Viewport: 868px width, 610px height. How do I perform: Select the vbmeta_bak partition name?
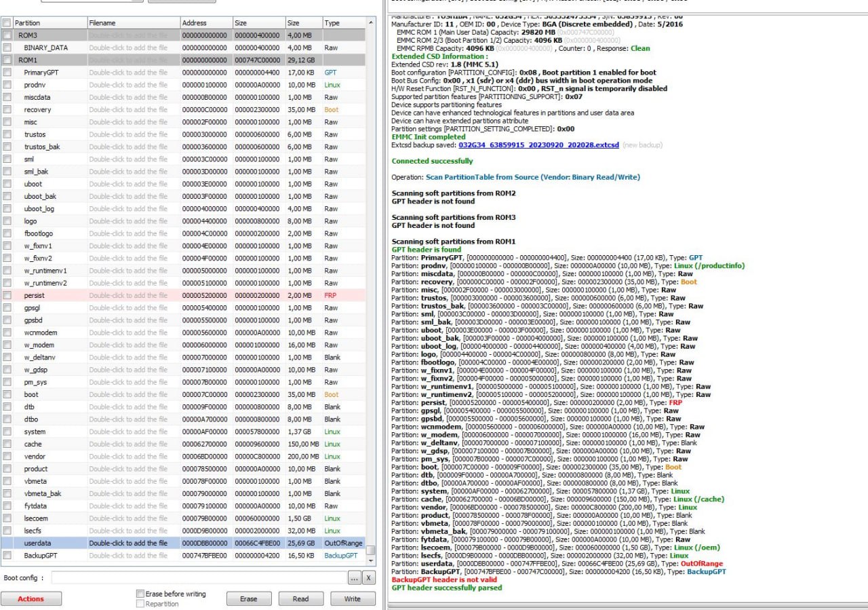43,493
